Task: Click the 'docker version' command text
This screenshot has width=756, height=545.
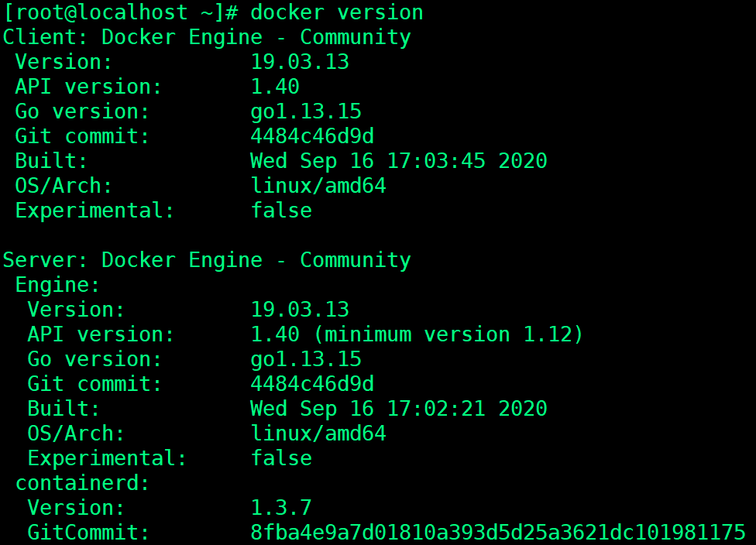Action: pos(336,12)
